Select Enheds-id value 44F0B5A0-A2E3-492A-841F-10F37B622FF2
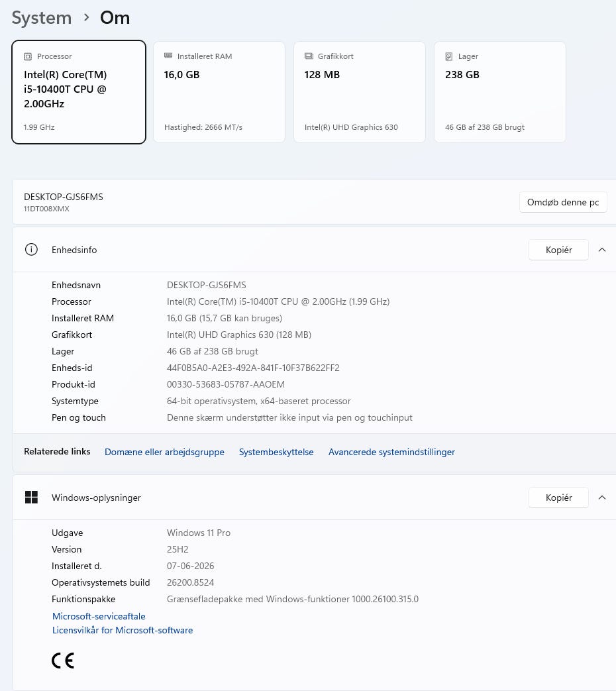 253,368
